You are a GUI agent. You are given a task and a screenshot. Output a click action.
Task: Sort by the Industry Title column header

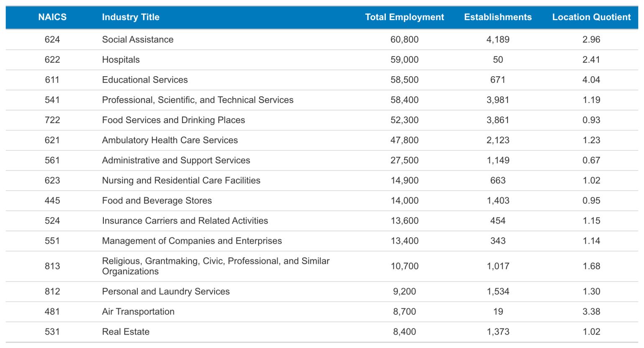coord(131,17)
